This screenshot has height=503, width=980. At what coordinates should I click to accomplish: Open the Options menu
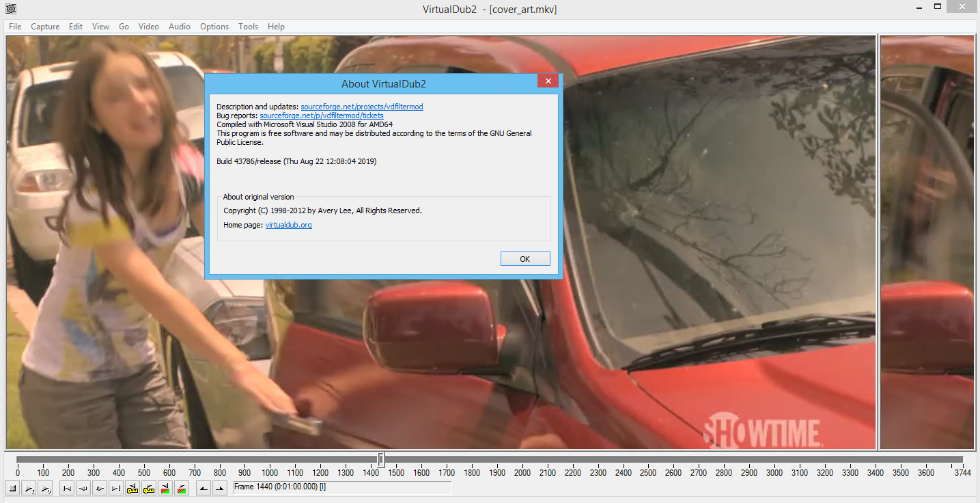coord(214,27)
